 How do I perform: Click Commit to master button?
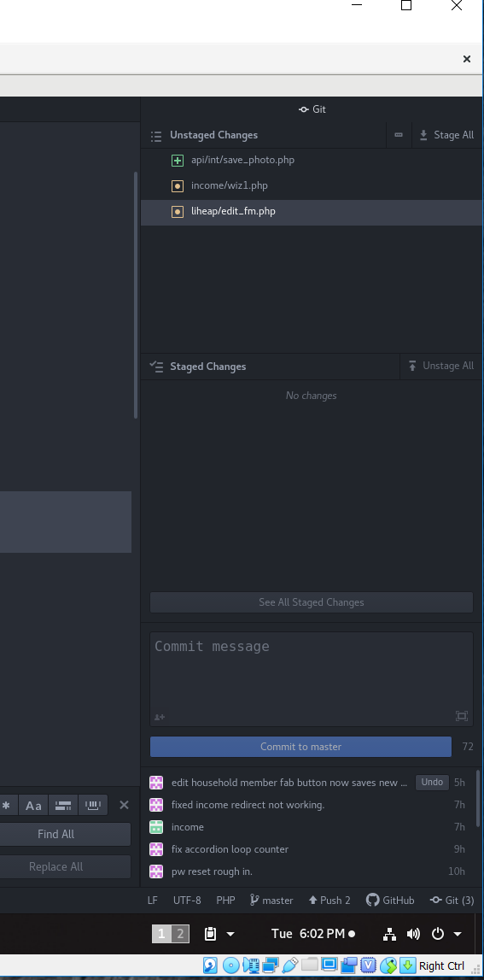[300, 746]
